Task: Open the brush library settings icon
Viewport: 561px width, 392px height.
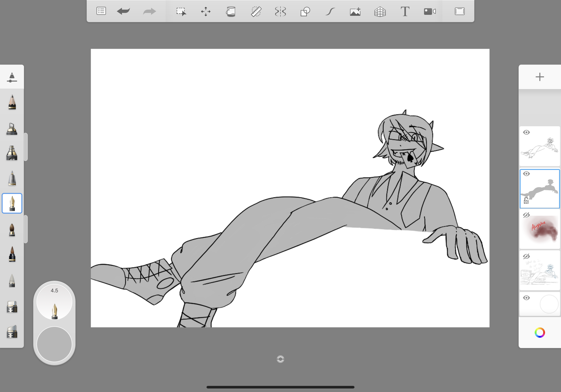Action: click(x=12, y=77)
